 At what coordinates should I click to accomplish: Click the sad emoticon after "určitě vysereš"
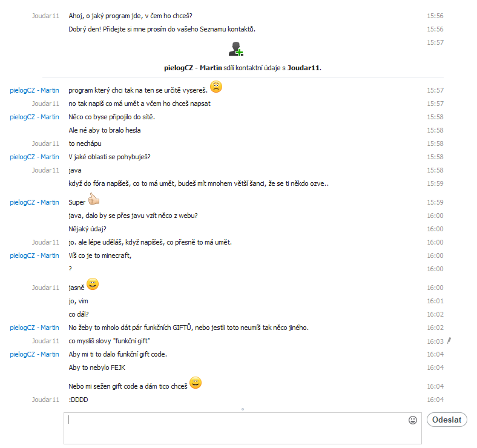point(216,87)
